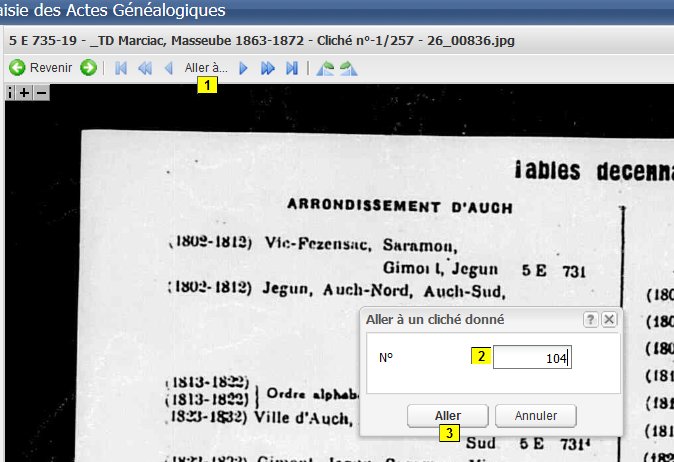Screen dimensions: 674x462
Task: Click the green forward arrow after Revenir
Action: (89, 67)
